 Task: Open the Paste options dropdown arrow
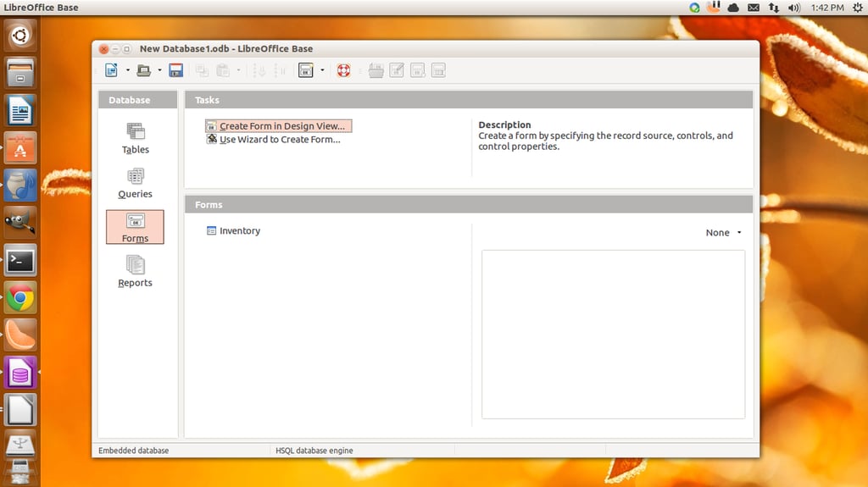tap(238, 70)
